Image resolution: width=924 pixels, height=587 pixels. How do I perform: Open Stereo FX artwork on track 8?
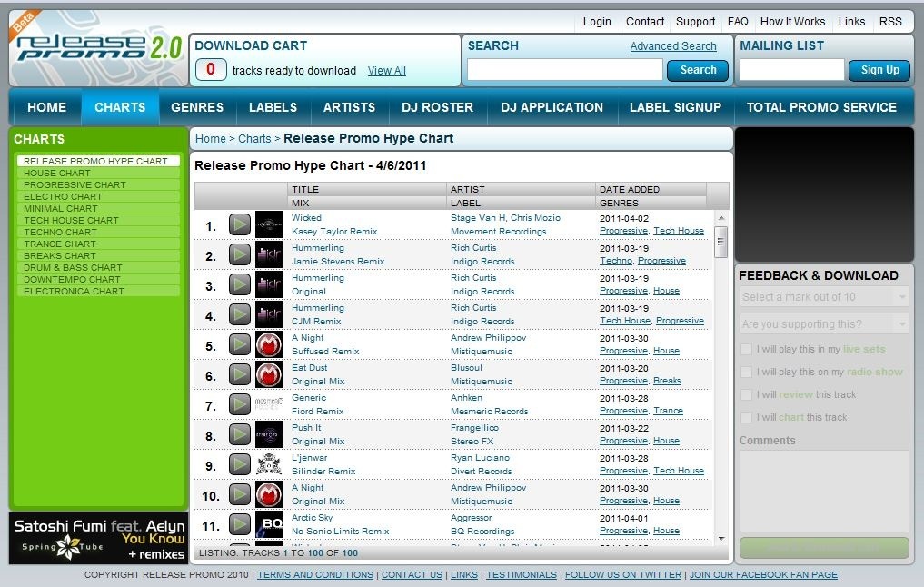pos(269,434)
